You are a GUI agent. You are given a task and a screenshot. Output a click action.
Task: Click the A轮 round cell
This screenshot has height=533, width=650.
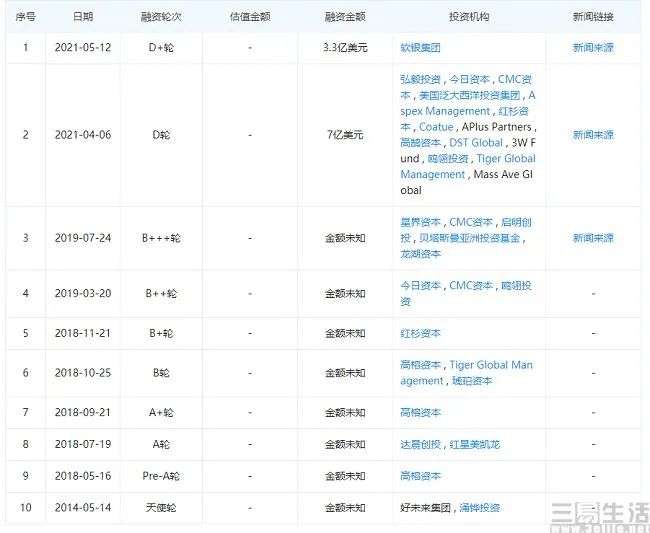[161, 444]
